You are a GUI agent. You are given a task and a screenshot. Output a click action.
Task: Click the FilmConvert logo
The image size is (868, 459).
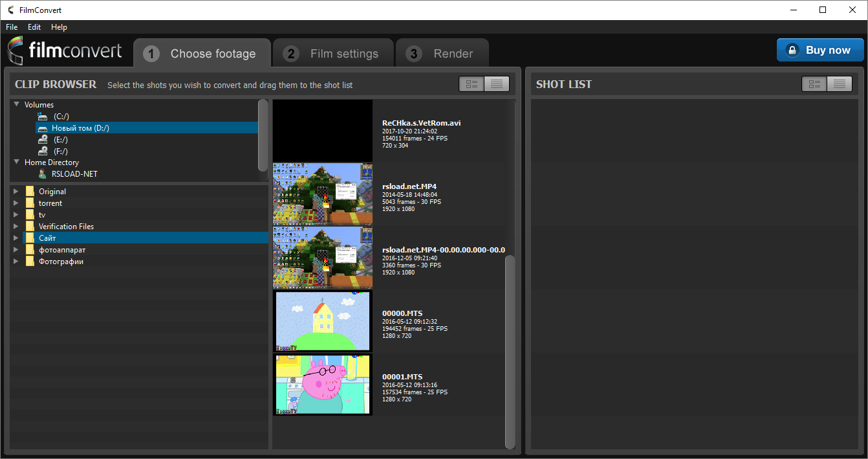(65, 51)
